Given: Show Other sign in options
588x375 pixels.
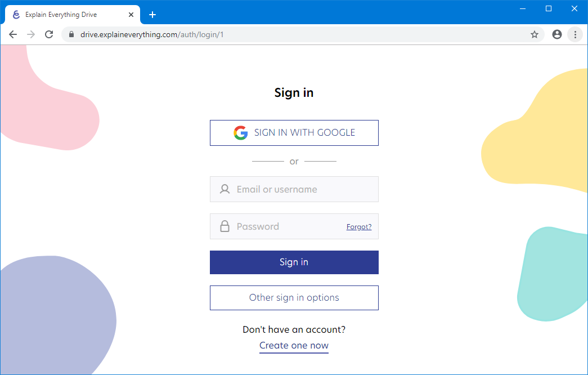Looking at the screenshot, I should pyautogui.click(x=294, y=297).
